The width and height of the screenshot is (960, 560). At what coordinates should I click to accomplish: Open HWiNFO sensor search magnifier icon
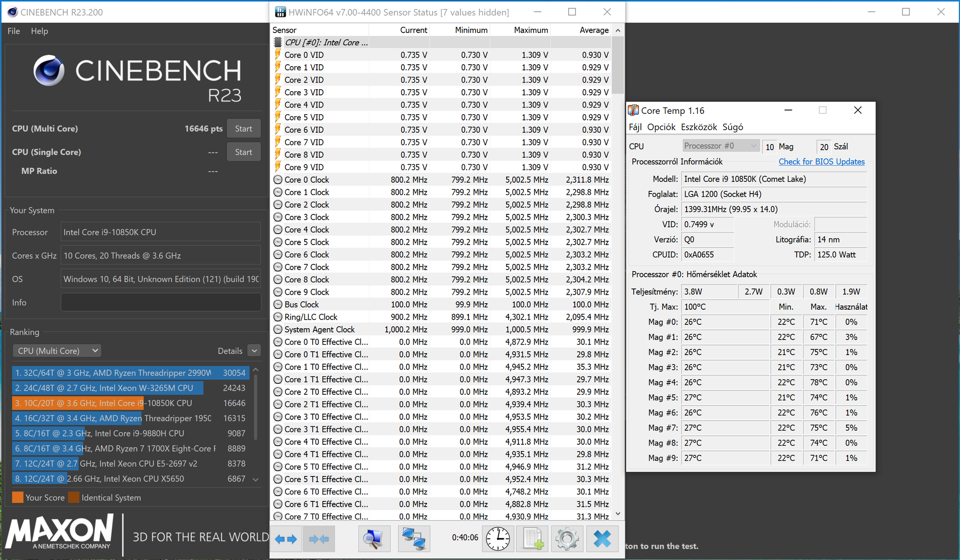[374, 539]
